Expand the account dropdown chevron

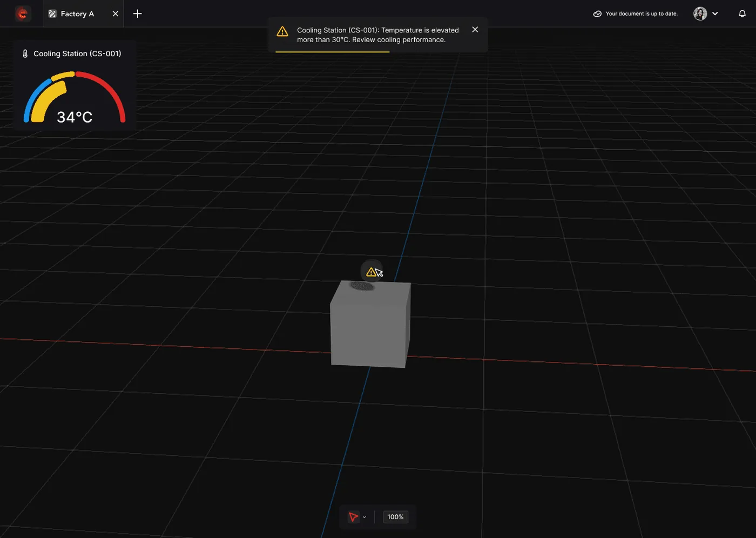coord(715,14)
